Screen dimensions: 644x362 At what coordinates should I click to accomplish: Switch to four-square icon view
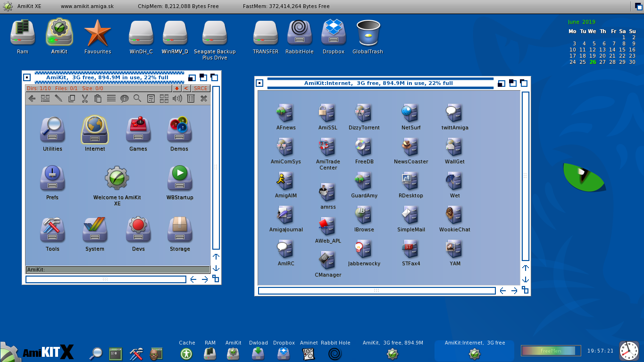164,99
